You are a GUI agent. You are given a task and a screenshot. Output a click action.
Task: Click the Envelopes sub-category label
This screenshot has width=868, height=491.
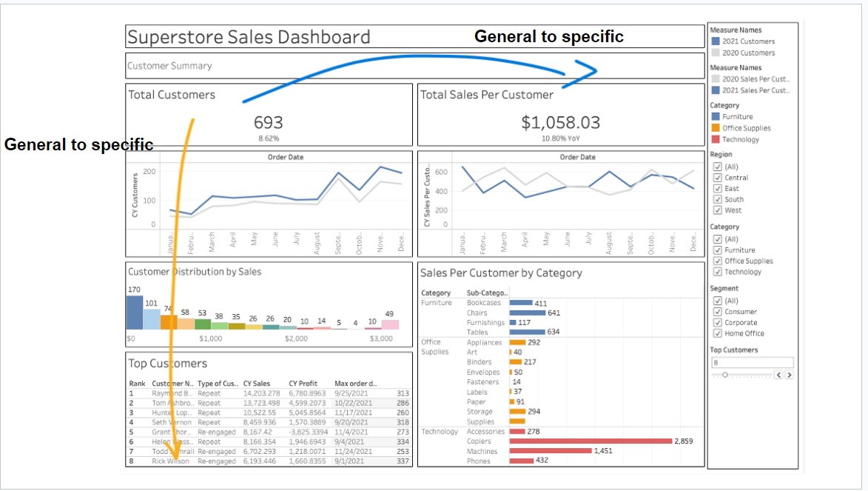(x=482, y=372)
